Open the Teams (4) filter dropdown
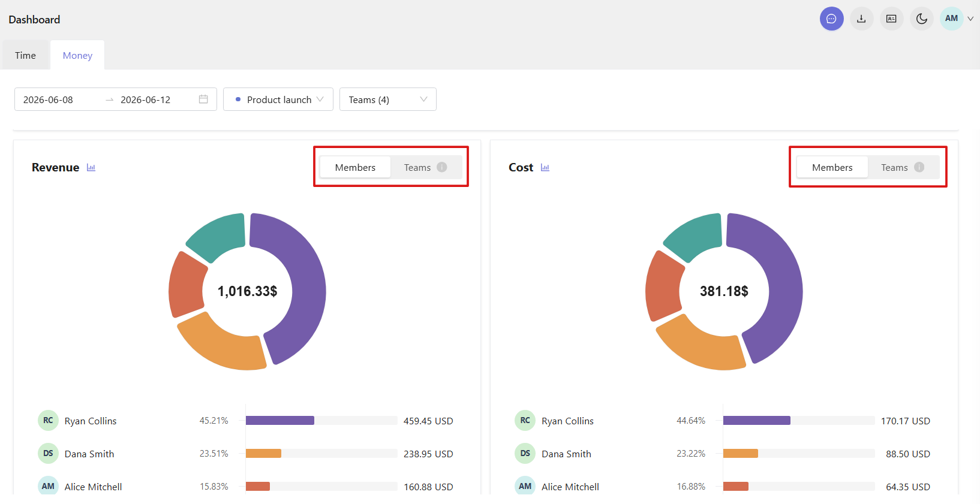This screenshot has height=504, width=980. coord(388,99)
